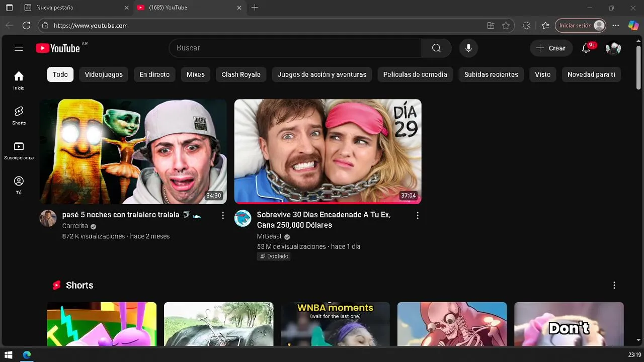Screen dimensions: 644x362
Task: Open a new browser tab with plus
Action: click(x=255, y=8)
